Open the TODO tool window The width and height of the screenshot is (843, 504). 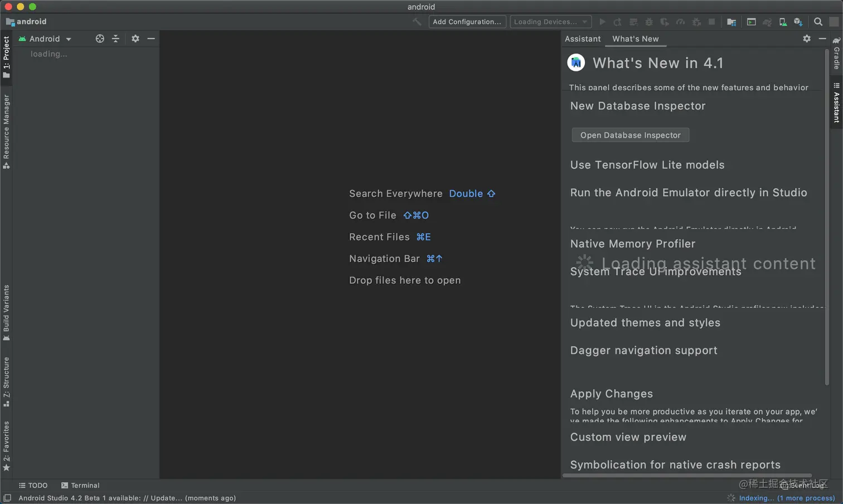(33, 486)
